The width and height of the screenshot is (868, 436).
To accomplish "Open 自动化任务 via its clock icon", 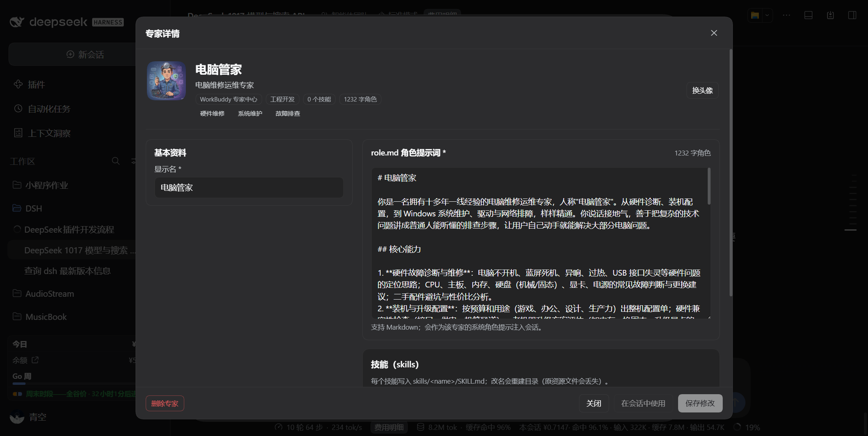I will pyautogui.click(x=18, y=108).
